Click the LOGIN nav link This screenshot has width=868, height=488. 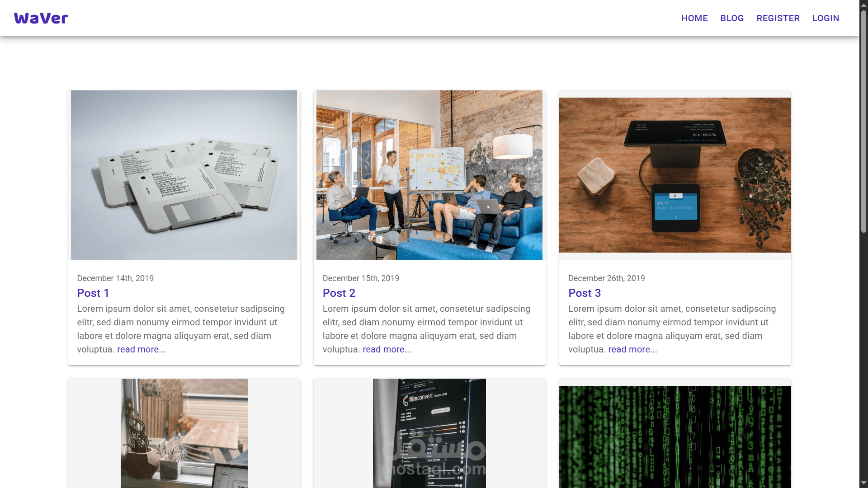(x=826, y=18)
